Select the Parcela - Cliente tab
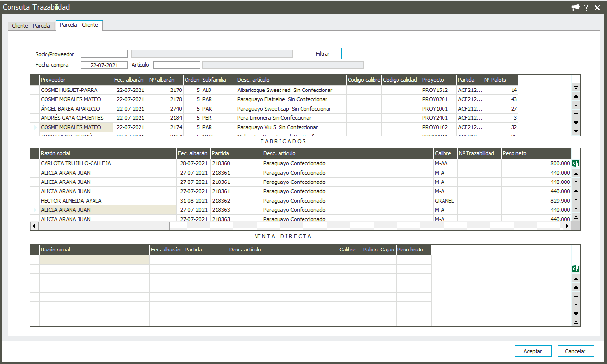This screenshot has width=607, height=364. [x=79, y=25]
